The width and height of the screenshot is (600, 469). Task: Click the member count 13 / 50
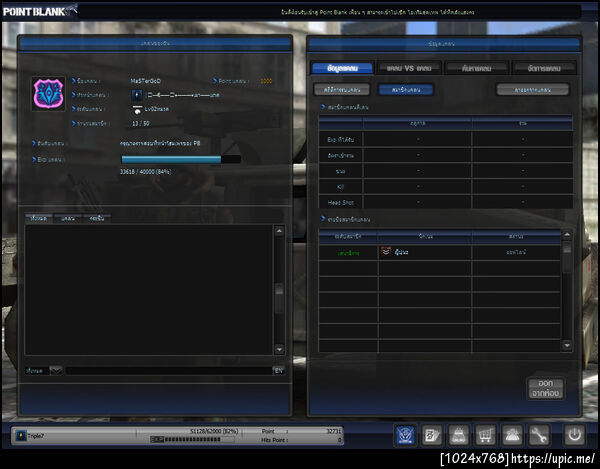pos(140,123)
